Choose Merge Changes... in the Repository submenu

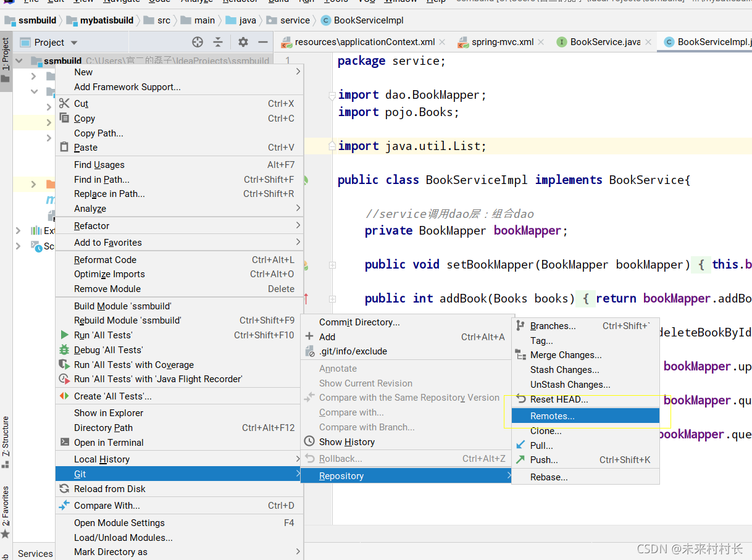click(x=586, y=355)
